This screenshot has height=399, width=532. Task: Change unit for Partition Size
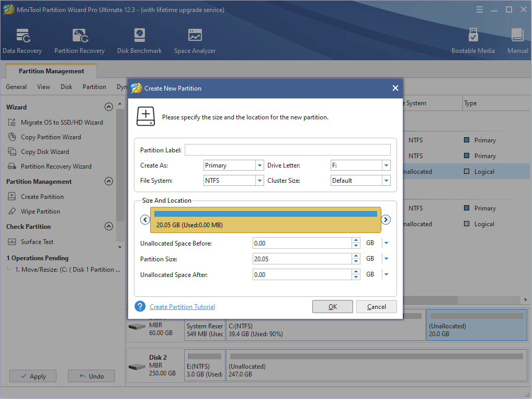pyautogui.click(x=386, y=259)
